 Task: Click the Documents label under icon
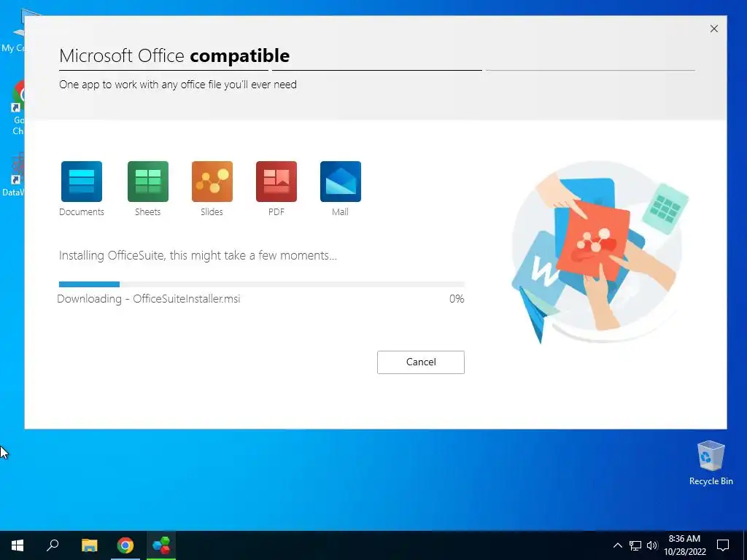point(82,212)
